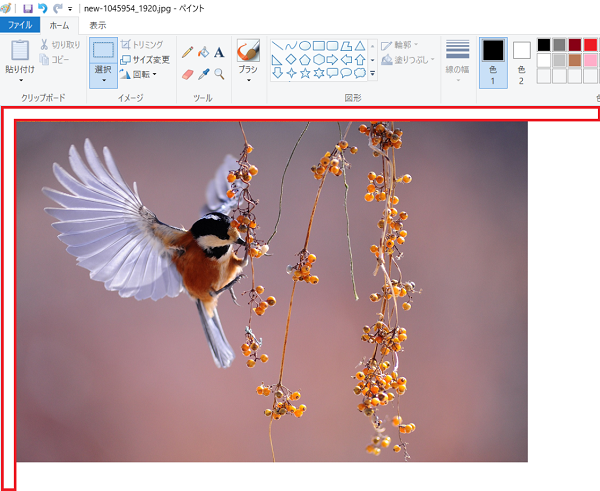Select the up arrow shape

(360, 60)
